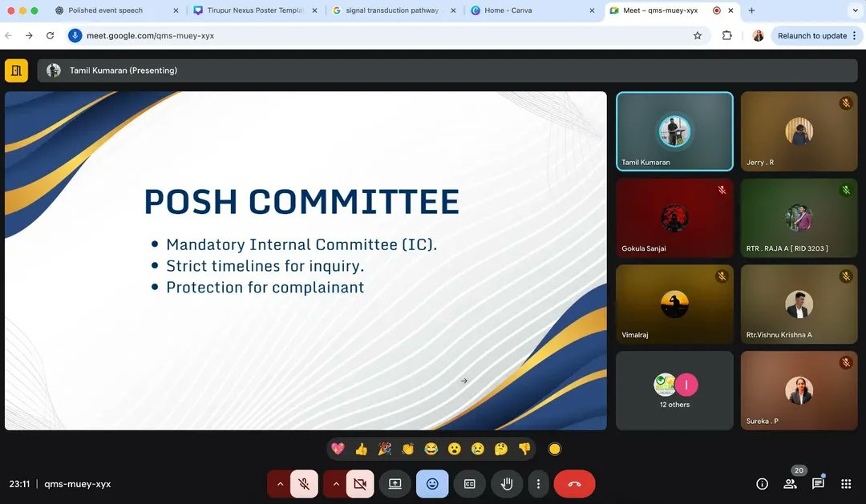The width and height of the screenshot is (866, 504).
Task: Send the heart emoji reaction
Action: (x=338, y=449)
